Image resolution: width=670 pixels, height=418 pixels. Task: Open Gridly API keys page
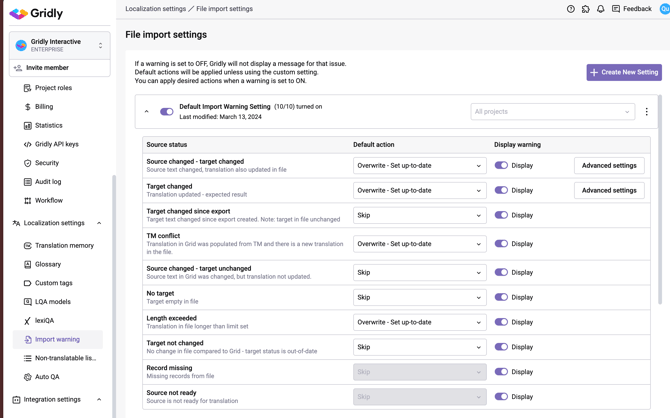click(56, 144)
